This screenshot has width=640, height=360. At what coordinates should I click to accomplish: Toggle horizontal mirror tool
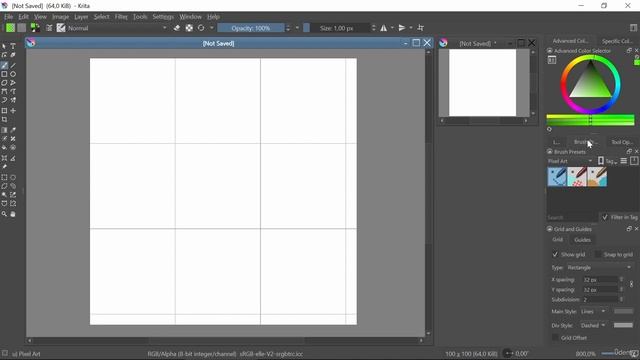tap(384, 28)
